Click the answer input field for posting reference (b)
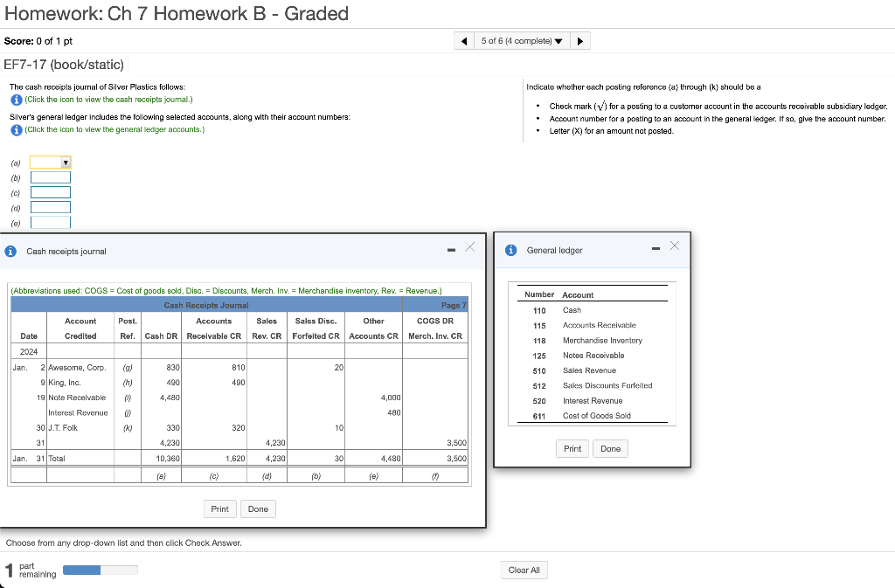The image size is (895, 588). coord(50,177)
